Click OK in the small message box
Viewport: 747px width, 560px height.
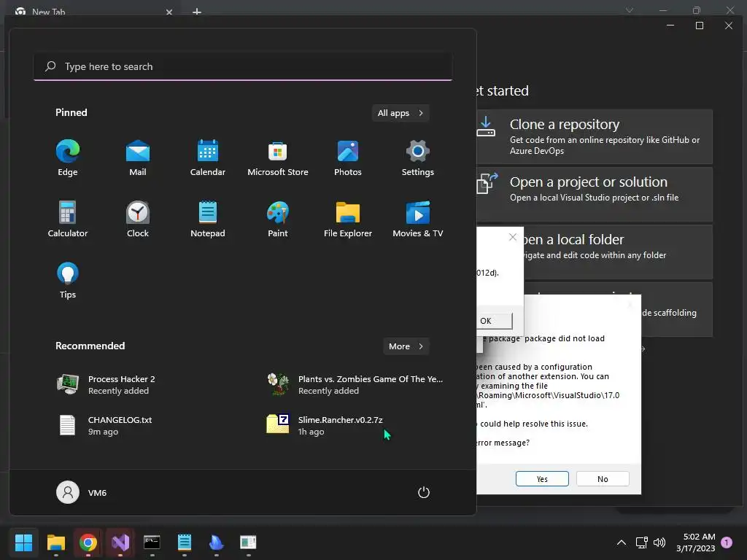pyautogui.click(x=495, y=321)
